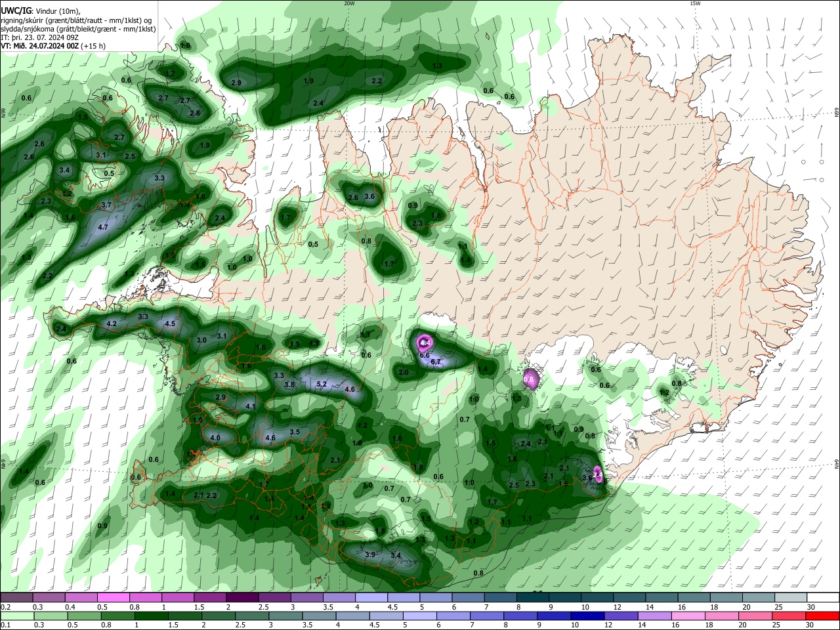Select the 2.8 value near the north coast
Viewport: 840px width, 630px height.
tap(195, 113)
